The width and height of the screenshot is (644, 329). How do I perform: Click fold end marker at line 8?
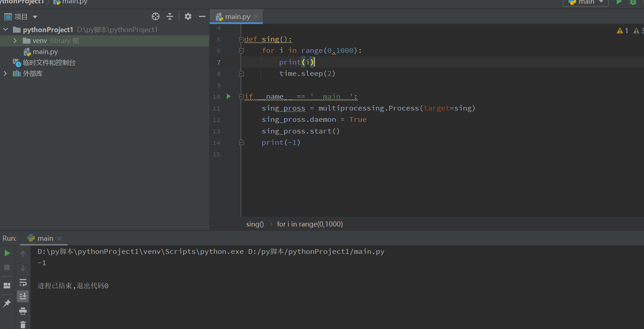(x=241, y=74)
